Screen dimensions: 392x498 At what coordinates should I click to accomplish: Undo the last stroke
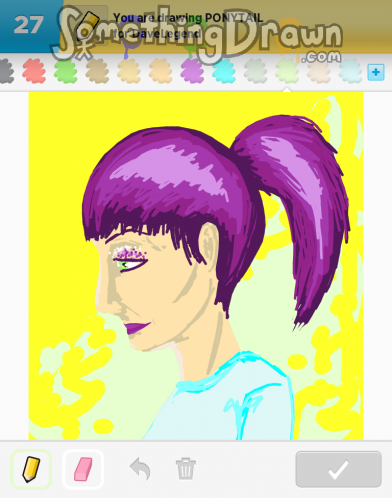tap(140, 469)
